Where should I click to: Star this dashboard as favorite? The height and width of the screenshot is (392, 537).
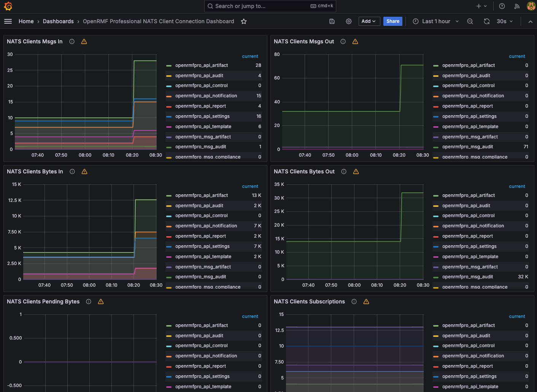(x=244, y=21)
